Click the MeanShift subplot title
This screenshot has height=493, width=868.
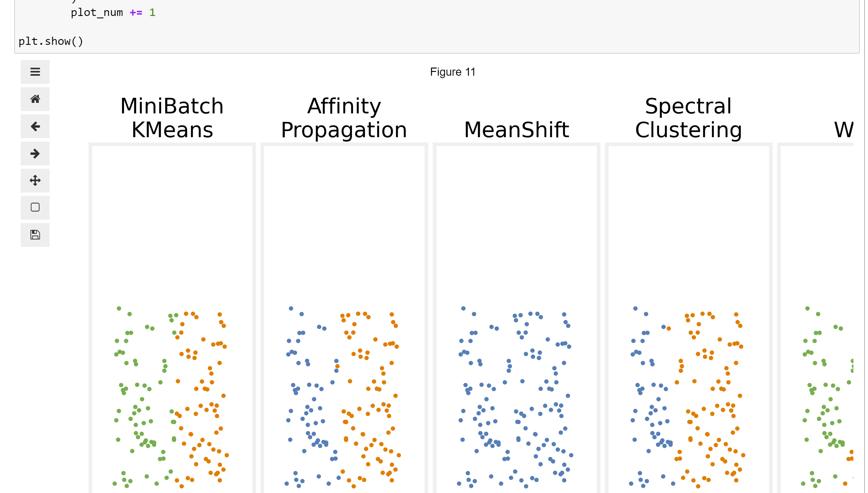click(516, 130)
